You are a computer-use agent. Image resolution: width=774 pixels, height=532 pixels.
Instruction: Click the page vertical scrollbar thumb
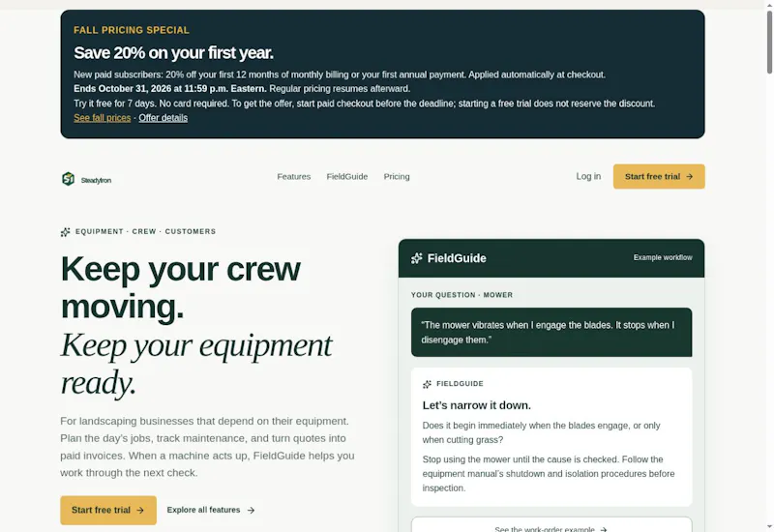[769, 42]
